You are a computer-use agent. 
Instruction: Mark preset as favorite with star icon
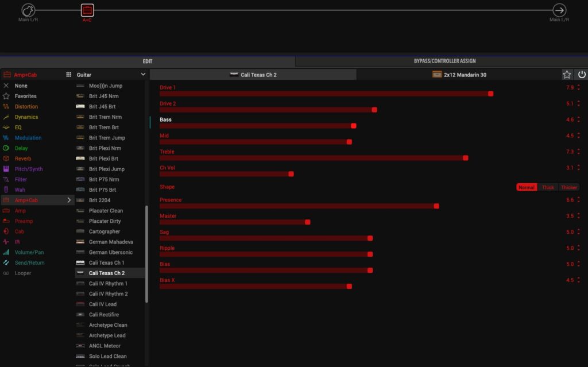567,75
